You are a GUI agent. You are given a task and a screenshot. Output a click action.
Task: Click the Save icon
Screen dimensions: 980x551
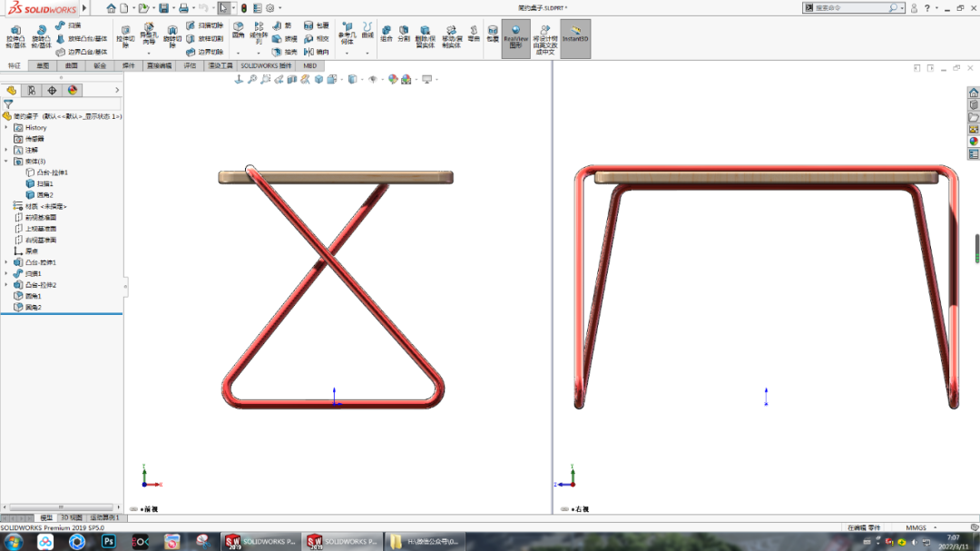coord(163,8)
